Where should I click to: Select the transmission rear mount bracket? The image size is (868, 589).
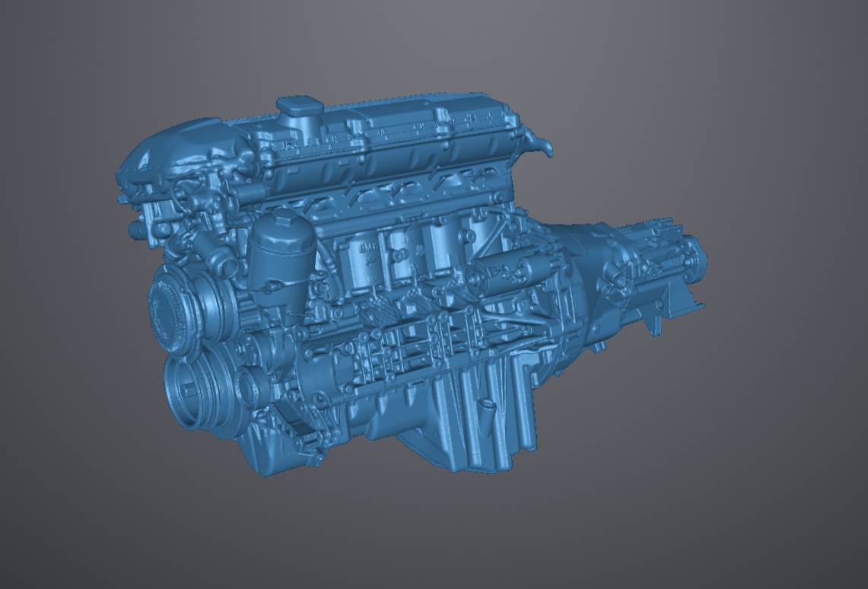pyautogui.click(x=669, y=304)
